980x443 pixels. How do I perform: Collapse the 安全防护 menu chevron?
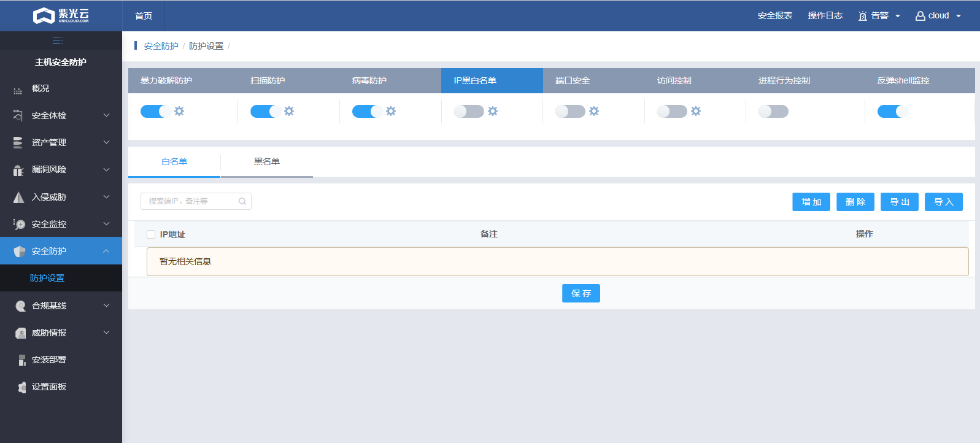(107, 251)
